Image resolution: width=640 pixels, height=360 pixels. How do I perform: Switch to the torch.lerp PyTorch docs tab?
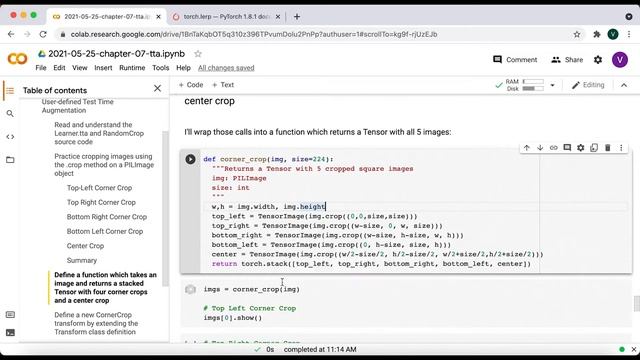tap(226, 17)
